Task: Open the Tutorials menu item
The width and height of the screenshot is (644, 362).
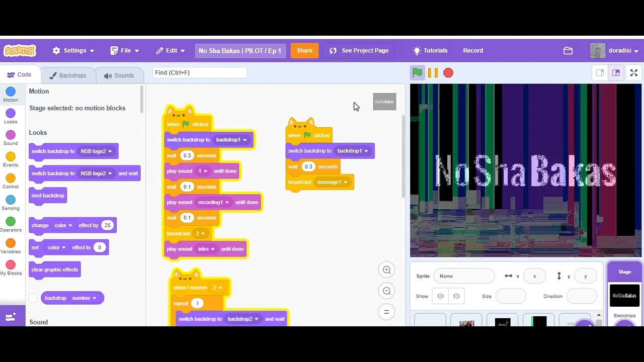Action: [430, 51]
